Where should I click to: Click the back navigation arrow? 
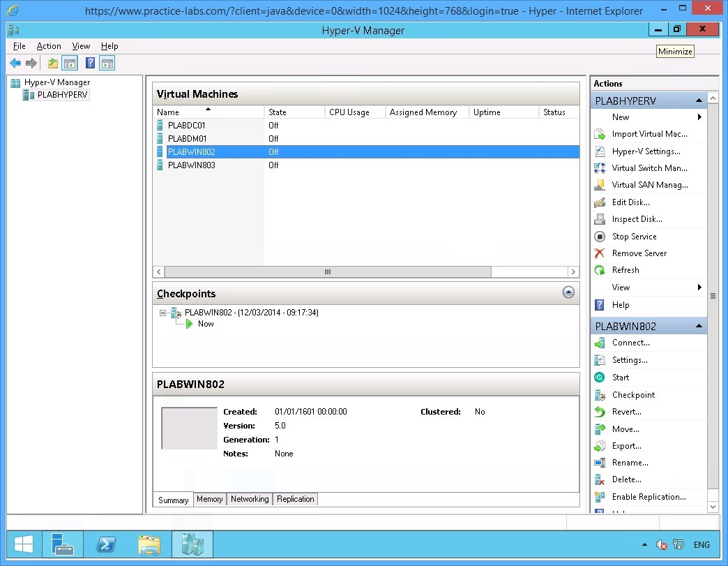[15, 63]
